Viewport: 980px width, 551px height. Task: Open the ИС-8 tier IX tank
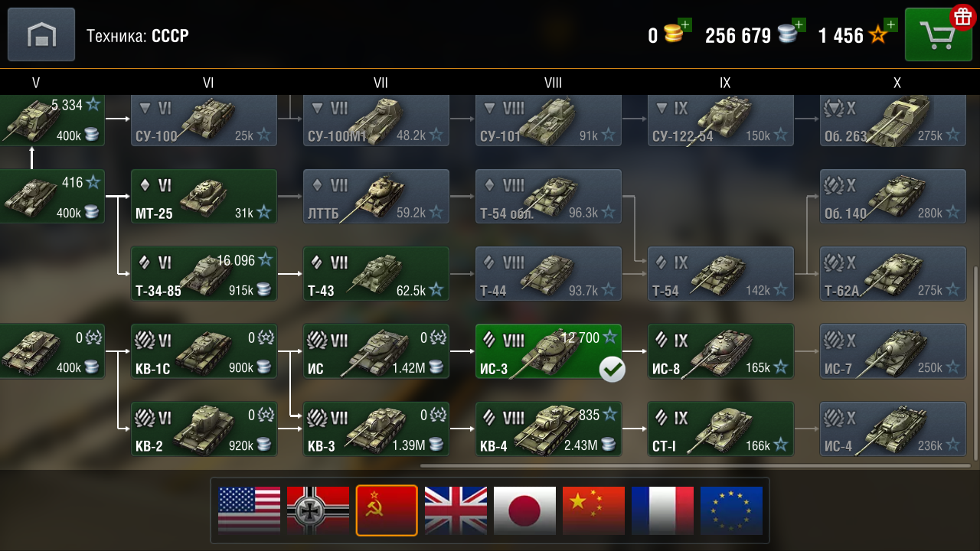(720, 351)
